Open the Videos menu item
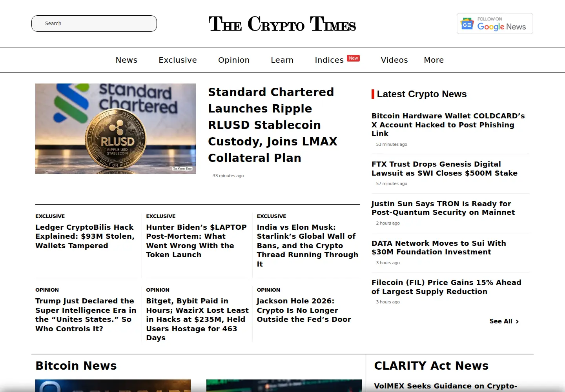Image resolution: width=565 pixels, height=392 pixels. tap(394, 60)
